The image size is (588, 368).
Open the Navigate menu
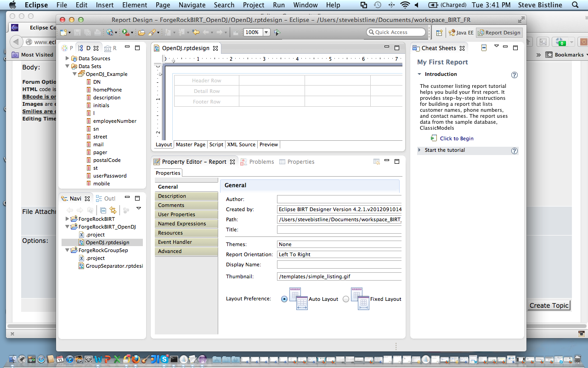click(x=192, y=5)
